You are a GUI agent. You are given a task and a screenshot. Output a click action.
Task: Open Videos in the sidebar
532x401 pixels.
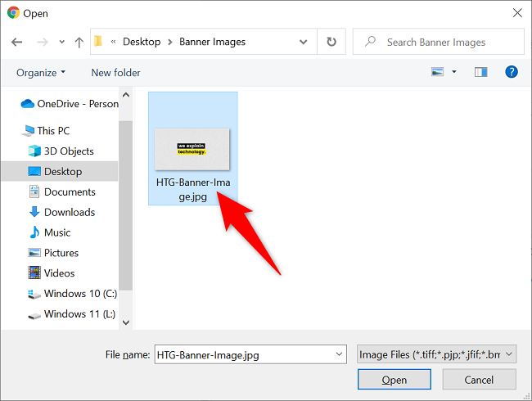click(52, 273)
